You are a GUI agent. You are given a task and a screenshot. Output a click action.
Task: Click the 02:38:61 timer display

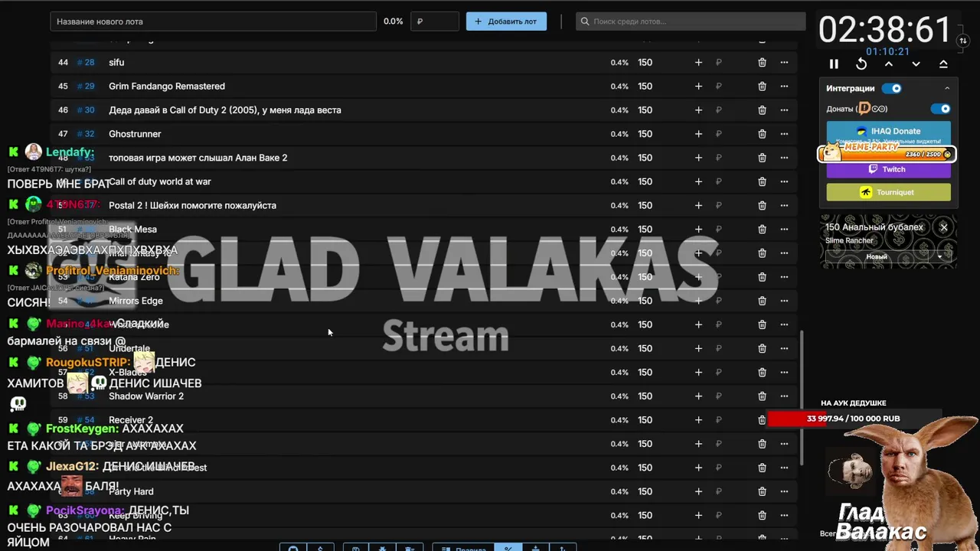click(x=884, y=30)
